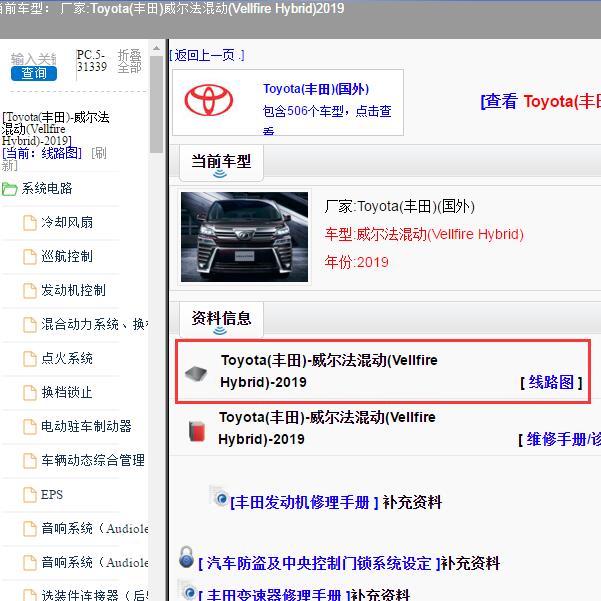Open 丰田变速器修理手册 link
Screen dimensions: 601x601
click(x=274, y=595)
